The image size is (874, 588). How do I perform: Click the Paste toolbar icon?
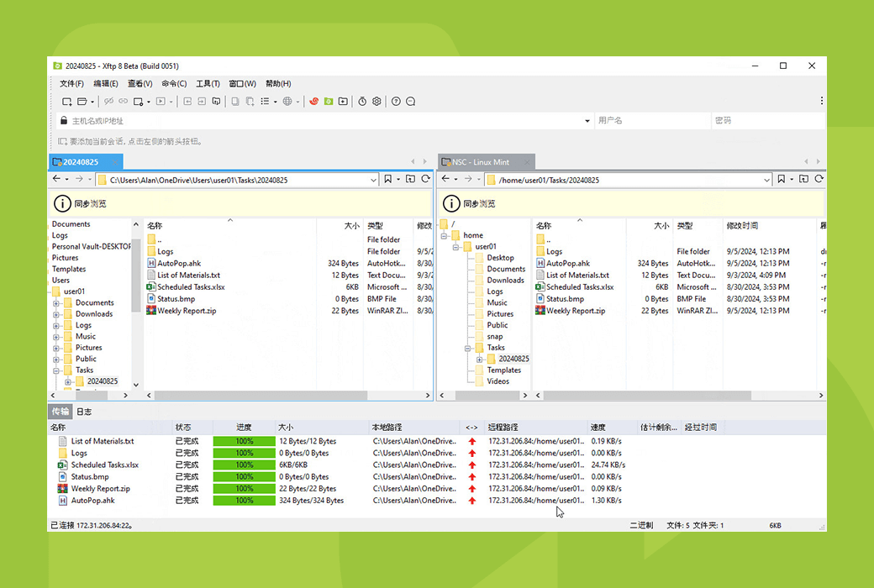tap(250, 102)
